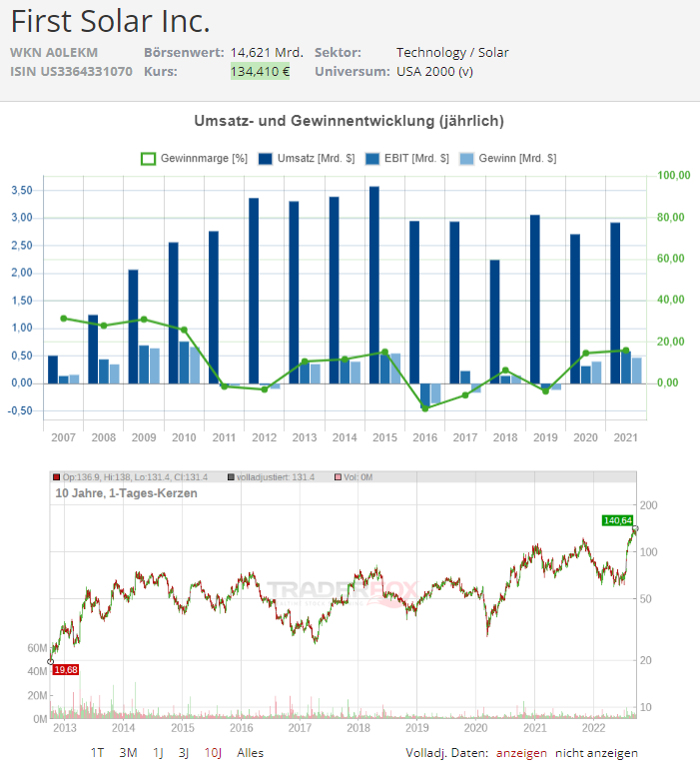Viewport: 700px width, 774px height.
Task: Select the 3M time range
Action: pos(128,753)
